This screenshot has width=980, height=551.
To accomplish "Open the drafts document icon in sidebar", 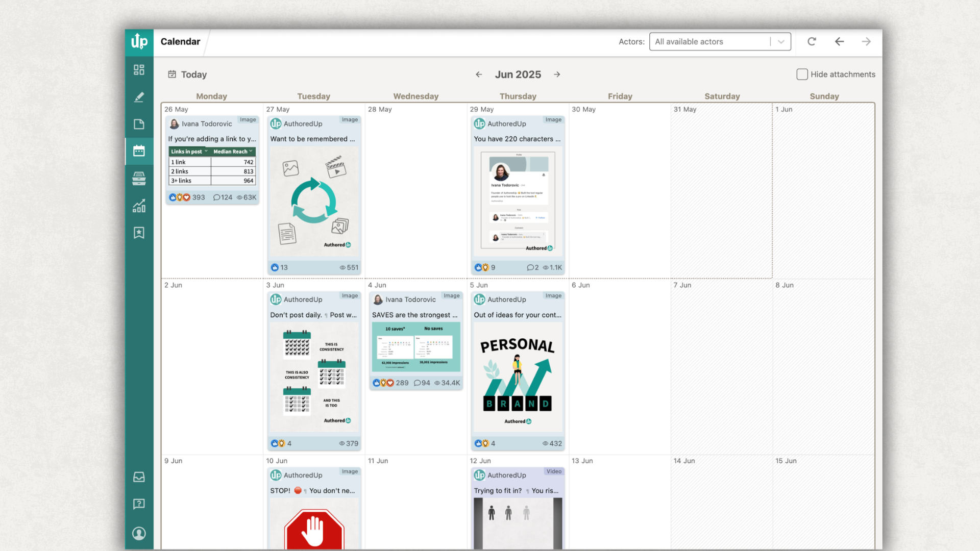I will [x=139, y=124].
